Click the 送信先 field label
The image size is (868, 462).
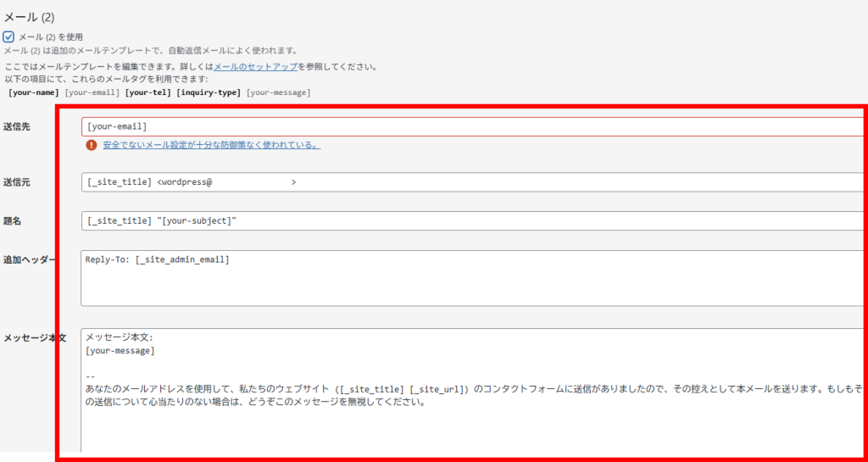[x=17, y=127]
